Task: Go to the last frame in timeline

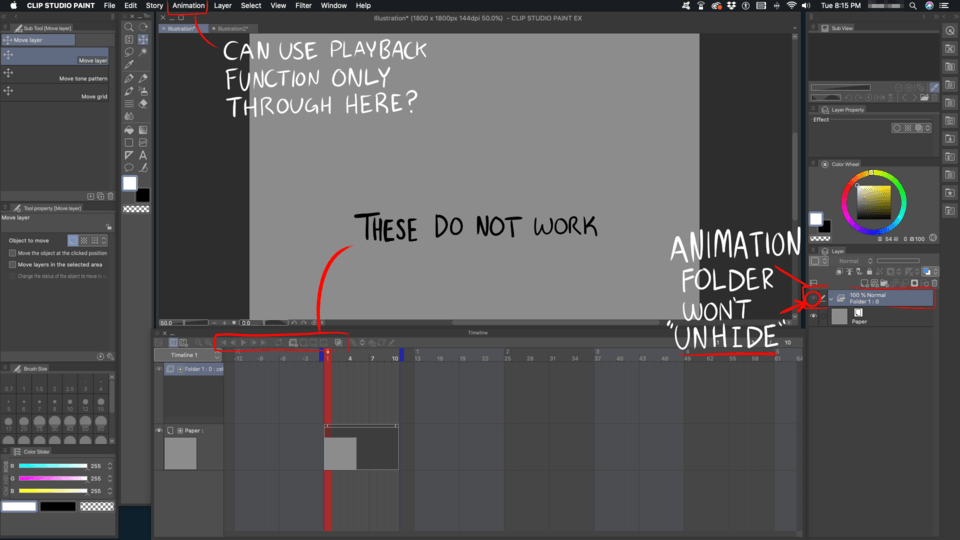Action: pyautogui.click(x=263, y=343)
